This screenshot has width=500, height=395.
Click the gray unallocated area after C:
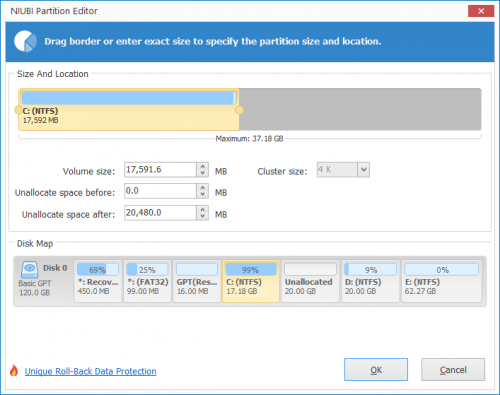[x=360, y=109]
